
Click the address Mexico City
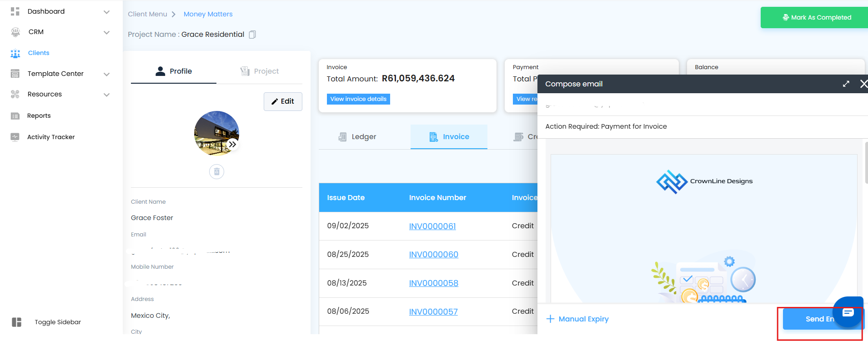151,316
